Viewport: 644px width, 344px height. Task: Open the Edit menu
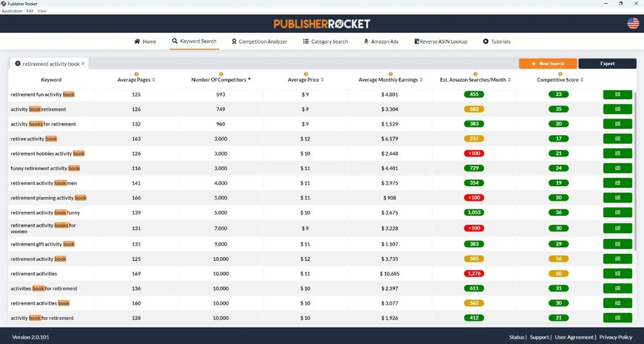[x=30, y=11]
